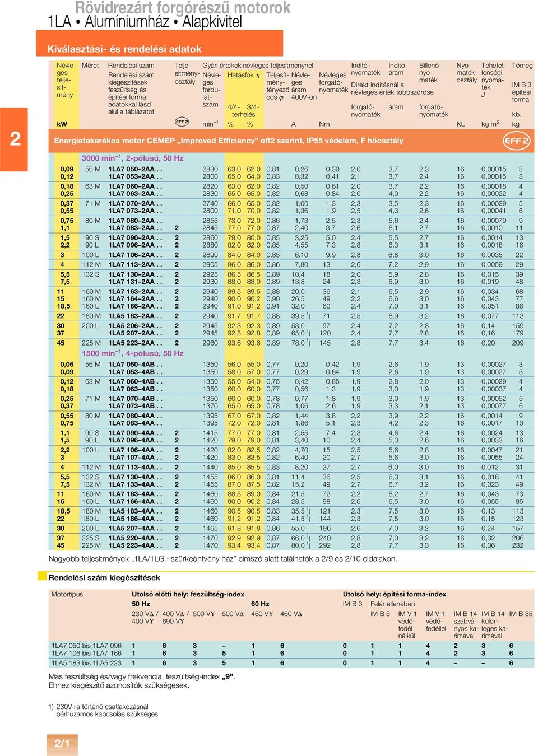Click order number 1LA7 050–2AA
This screenshot has height=756, width=538.
coord(135,169)
